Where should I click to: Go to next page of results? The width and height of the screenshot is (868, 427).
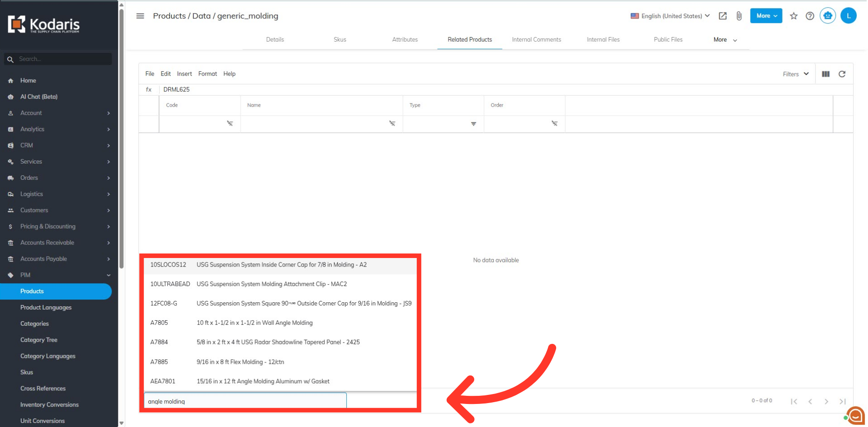point(826,401)
